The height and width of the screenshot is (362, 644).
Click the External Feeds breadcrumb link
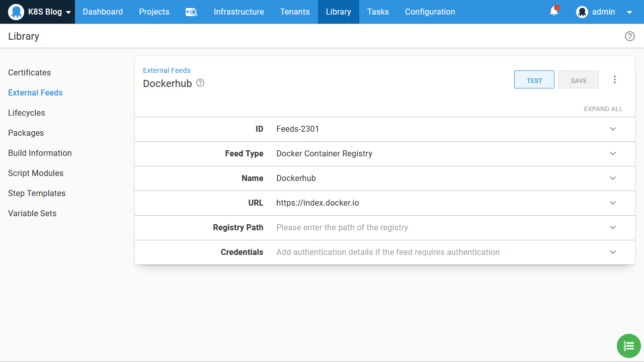tap(167, 70)
